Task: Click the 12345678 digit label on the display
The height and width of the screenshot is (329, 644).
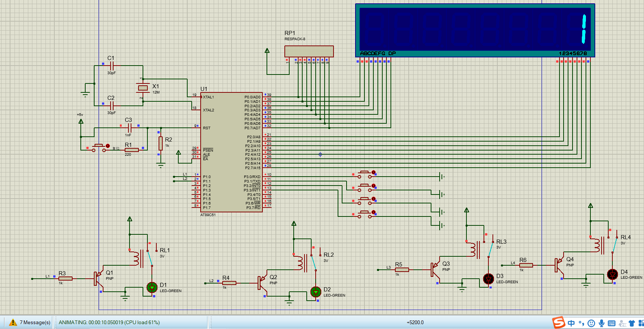Action: pyautogui.click(x=573, y=53)
